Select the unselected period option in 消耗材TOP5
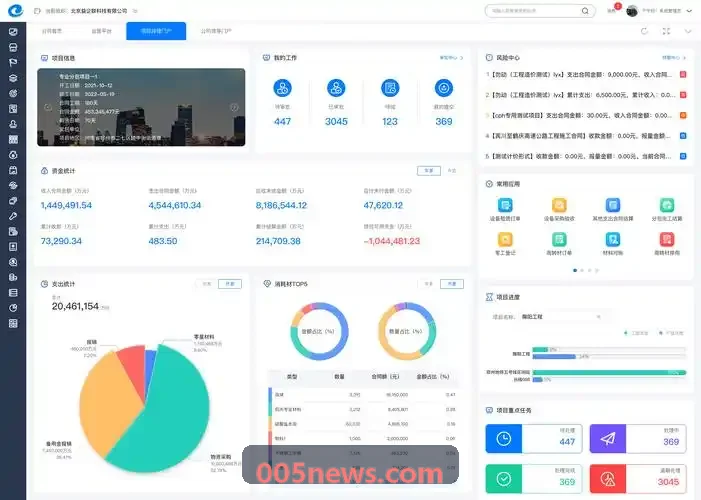Viewport: 701px width, 500px height. coord(428,284)
